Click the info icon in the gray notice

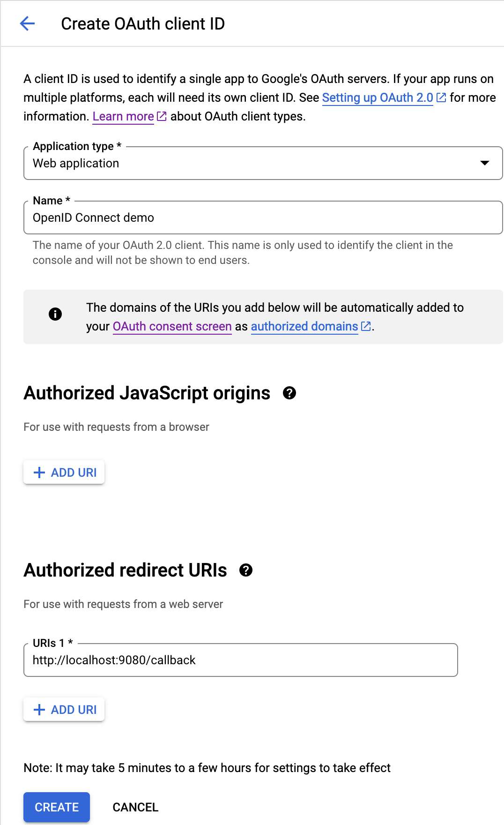pyautogui.click(x=55, y=314)
